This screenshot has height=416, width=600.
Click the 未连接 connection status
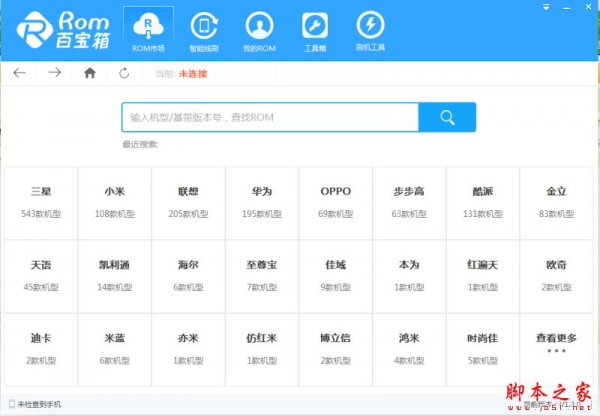tap(193, 74)
